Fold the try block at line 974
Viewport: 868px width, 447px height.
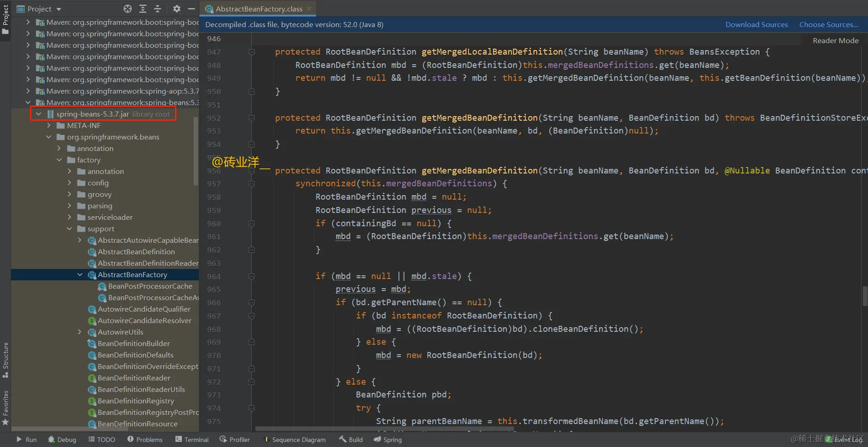pos(252,408)
